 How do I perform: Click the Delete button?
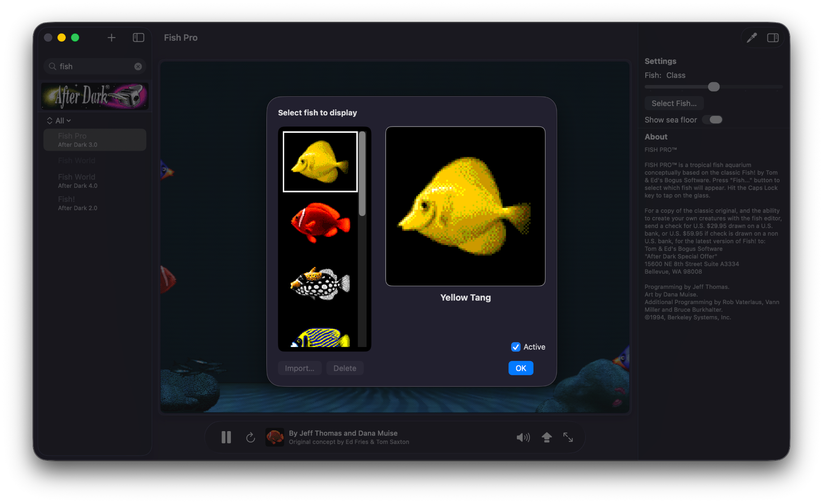tap(345, 368)
